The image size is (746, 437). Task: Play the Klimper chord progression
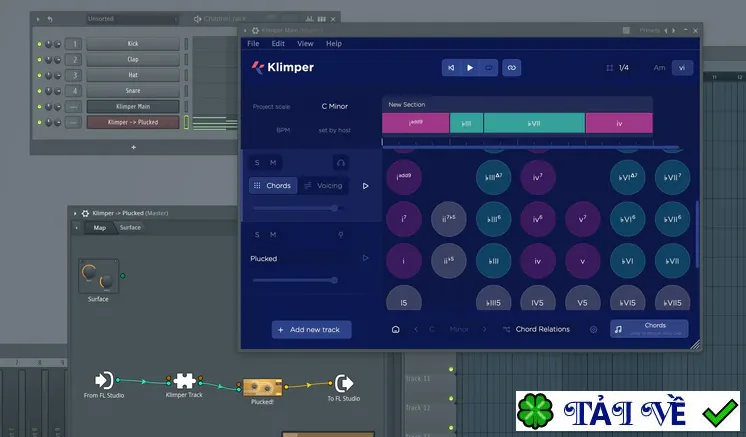pyautogui.click(x=470, y=68)
